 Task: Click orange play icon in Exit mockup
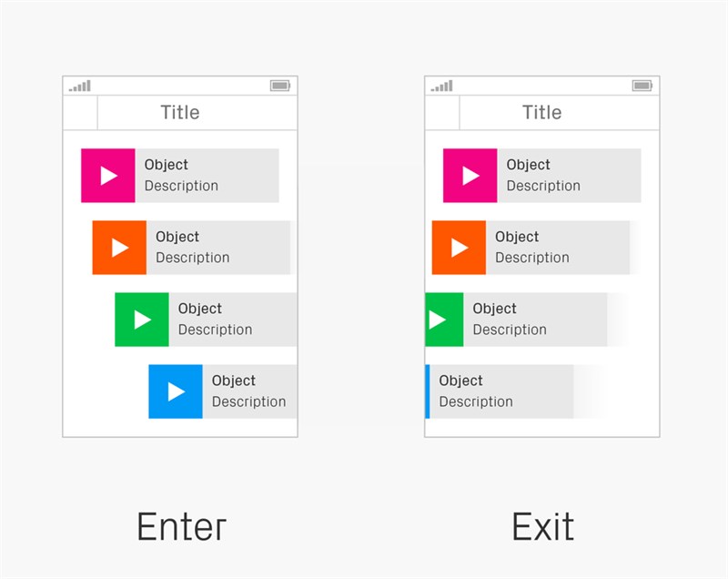(x=459, y=248)
